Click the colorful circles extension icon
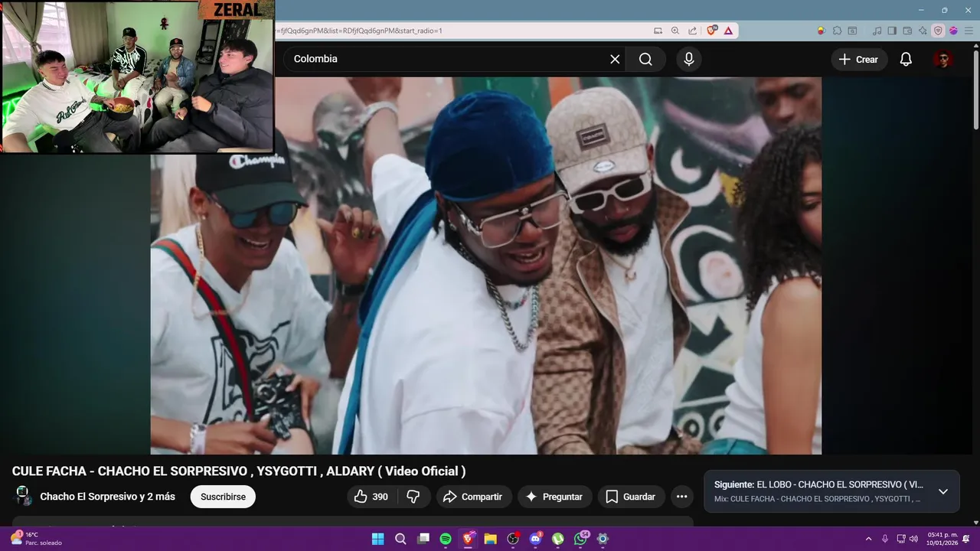 [x=822, y=31]
